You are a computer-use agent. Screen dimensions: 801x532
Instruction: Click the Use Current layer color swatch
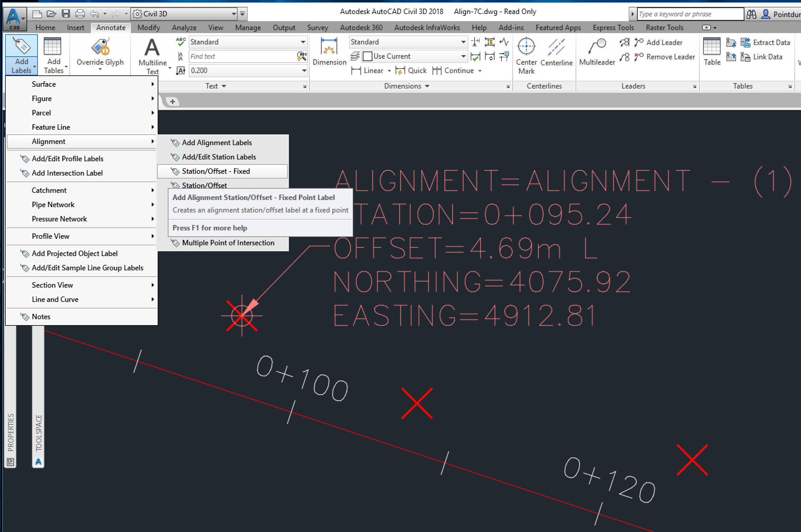pyautogui.click(x=368, y=56)
